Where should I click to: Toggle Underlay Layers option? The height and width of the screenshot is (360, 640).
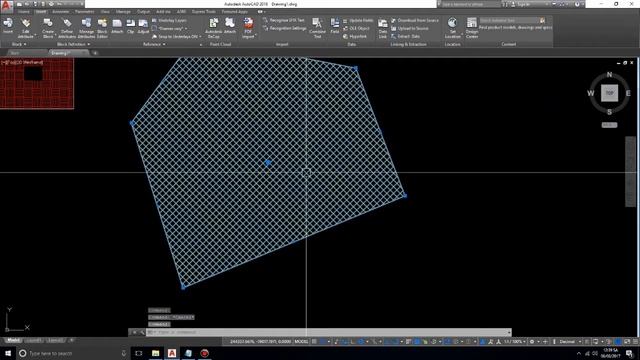click(x=169, y=20)
